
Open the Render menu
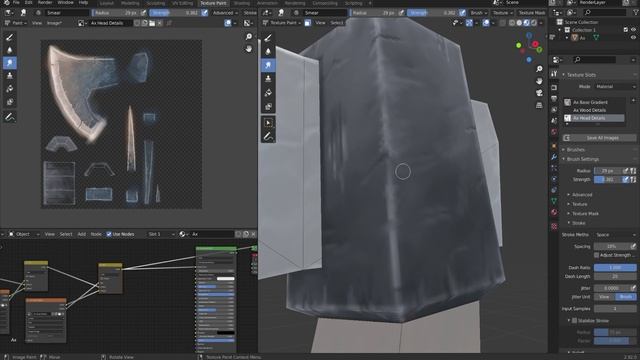coord(45,2)
